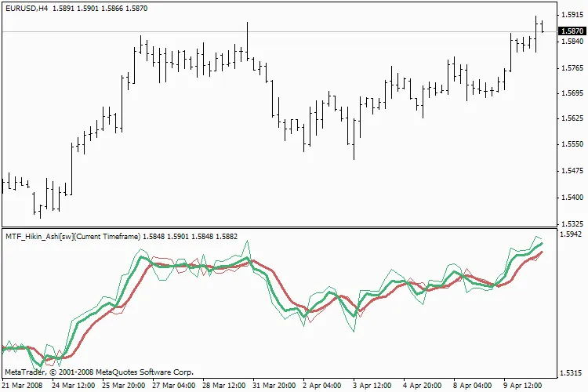Click the 1.5915 price scale label
The height and width of the screenshot is (392, 588).
[572, 15]
